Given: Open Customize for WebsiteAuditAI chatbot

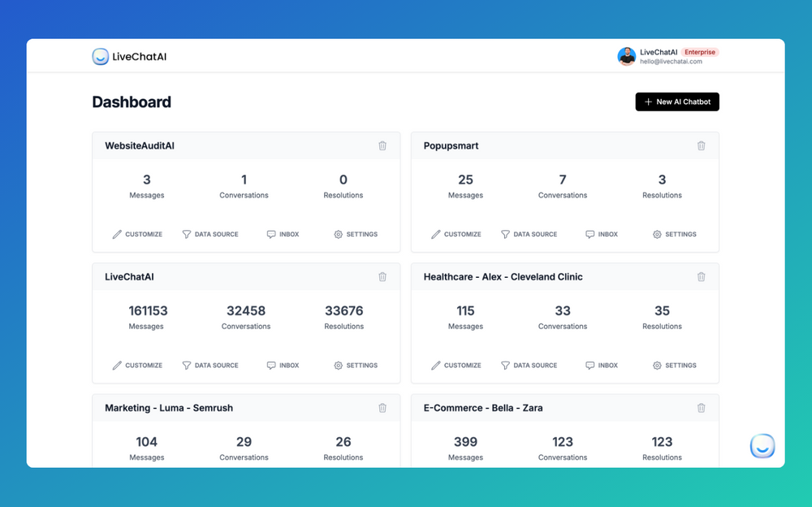Looking at the screenshot, I should [137, 234].
